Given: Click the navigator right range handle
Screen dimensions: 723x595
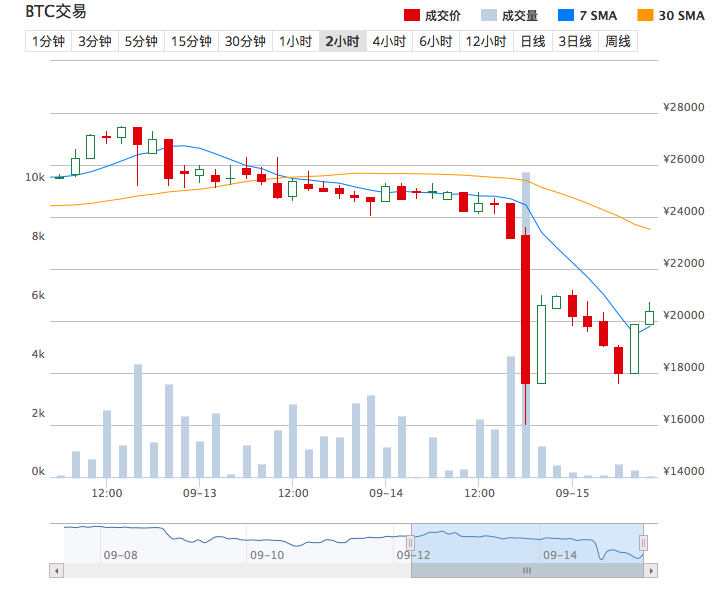Looking at the screenshot, I should pyautogui.click(x=643, y=543).
